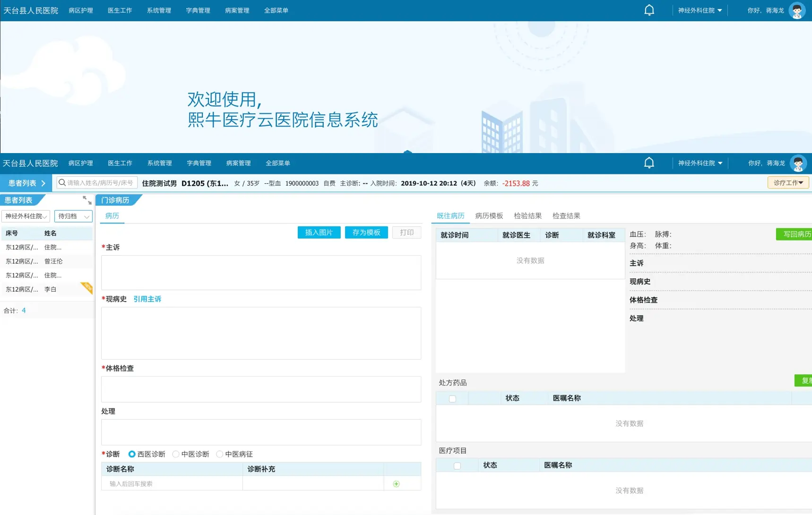The width and height of the screenshot is (812, 515).
Task: Select 西医诊断 radio button
Action: (132, 454)
